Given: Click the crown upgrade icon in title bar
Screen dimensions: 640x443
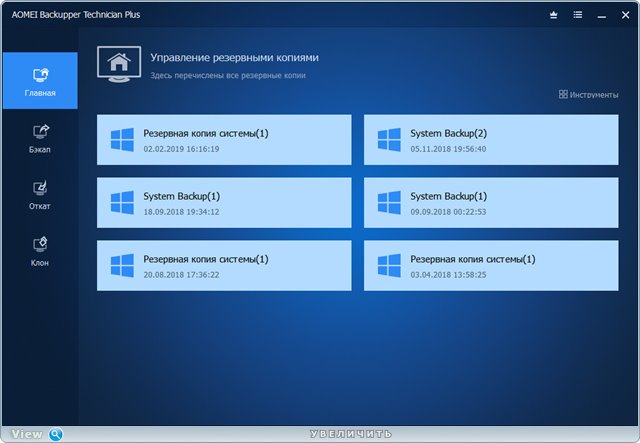Looking at the screenshot, I should [x=553, y=15].
